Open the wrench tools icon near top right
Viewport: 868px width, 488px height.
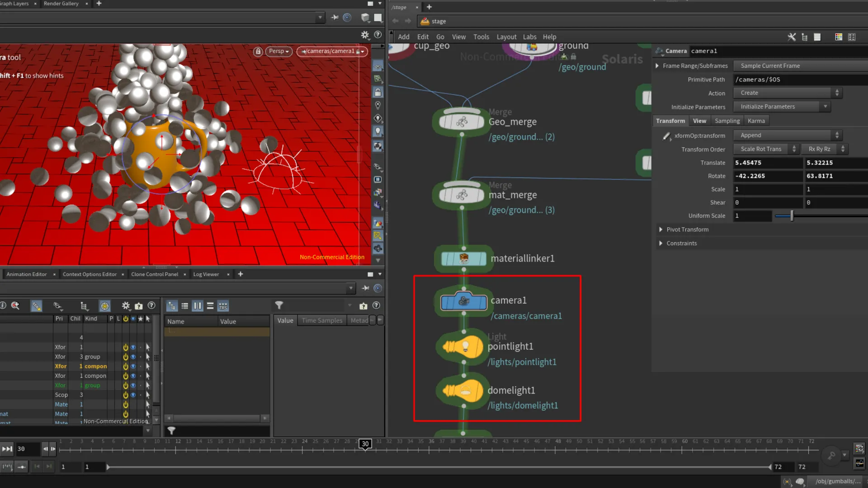792,37
